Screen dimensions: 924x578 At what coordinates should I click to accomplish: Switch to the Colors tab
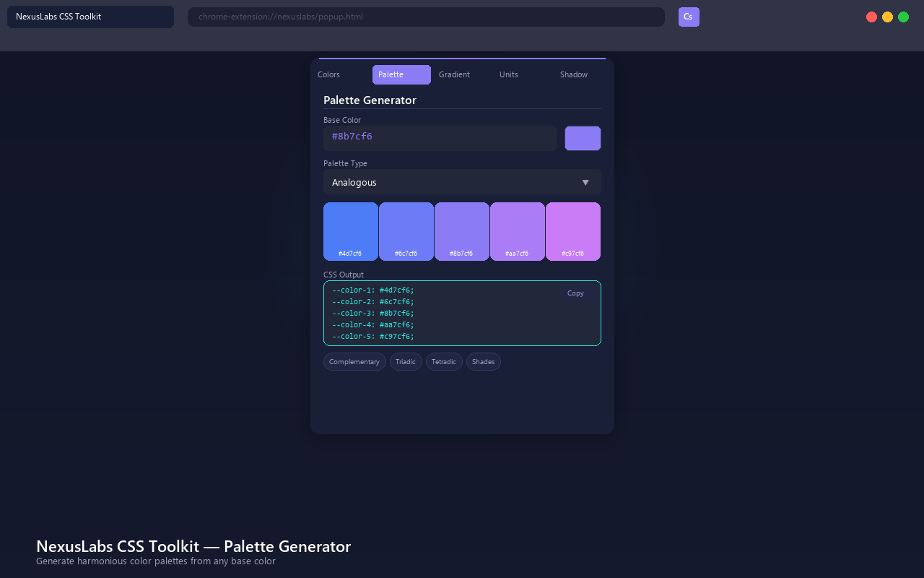click(x=329, y=74)
